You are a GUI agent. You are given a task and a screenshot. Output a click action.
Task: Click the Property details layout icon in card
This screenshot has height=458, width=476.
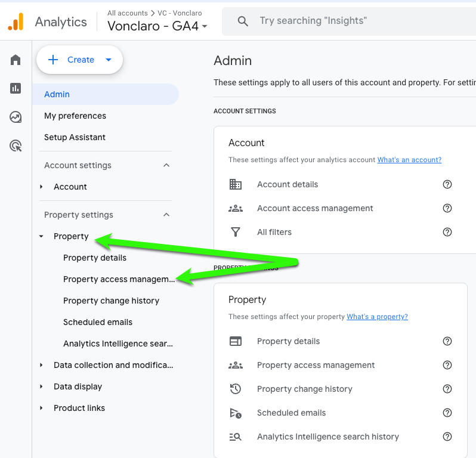click(x=235, y=341)
